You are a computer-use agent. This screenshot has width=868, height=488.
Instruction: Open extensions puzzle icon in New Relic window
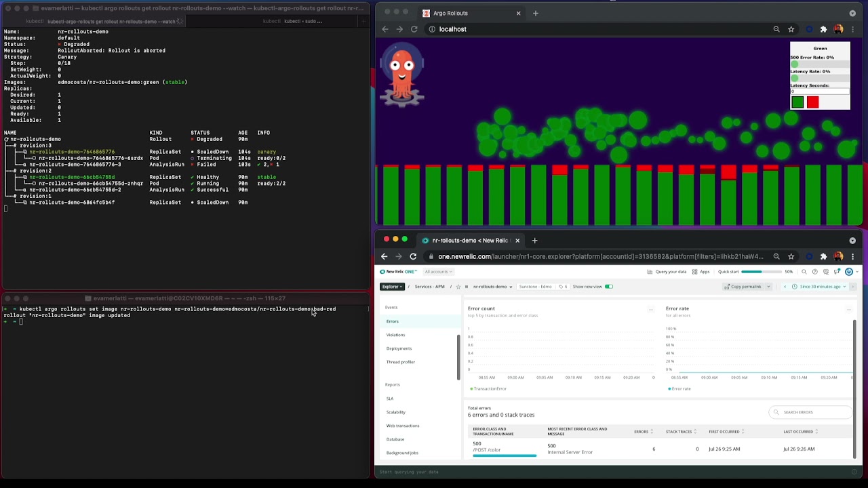823,256
